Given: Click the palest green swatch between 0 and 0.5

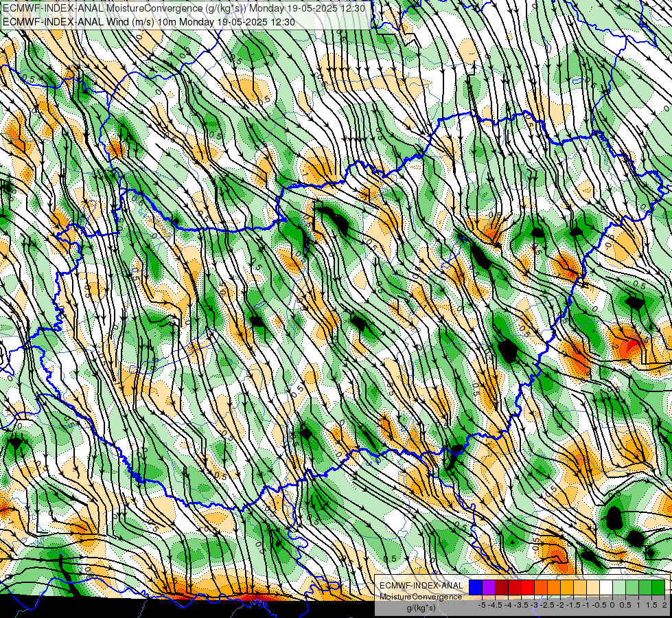Looking at the screenshot, I should click(x=619, y=587).
